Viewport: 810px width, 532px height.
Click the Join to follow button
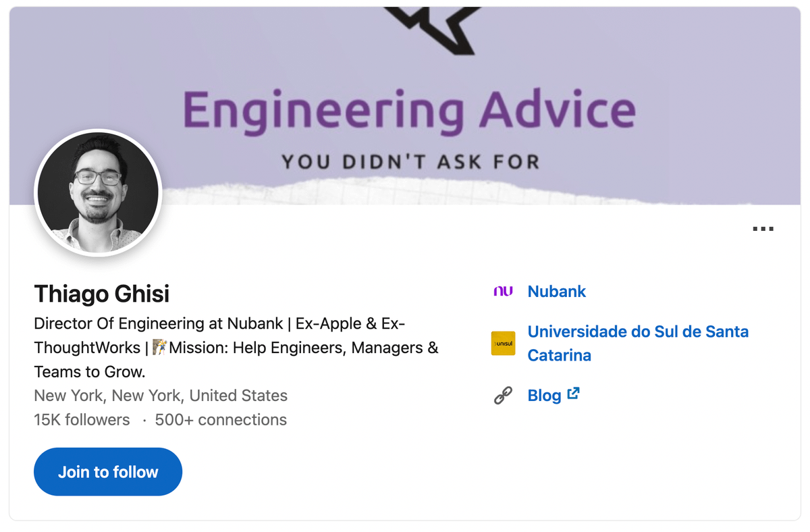coord(108,472)
